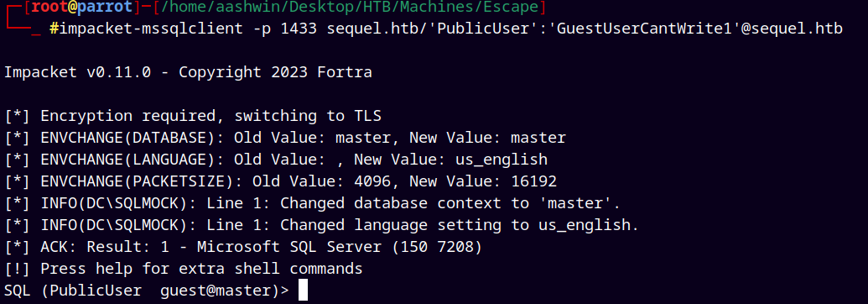Screen dimensions: 868x304
Task: Click the port number '1433' in the command
Action: pos(299,29)
